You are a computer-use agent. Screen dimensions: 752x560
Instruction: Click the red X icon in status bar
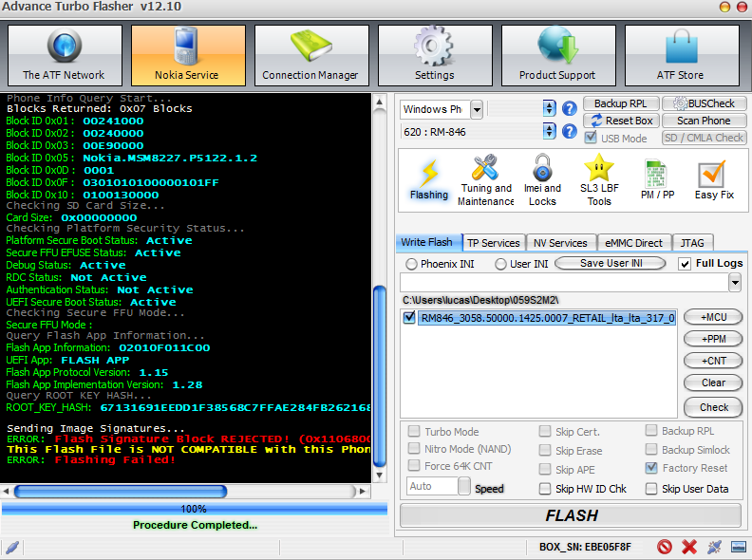click(x=689, y=547)
